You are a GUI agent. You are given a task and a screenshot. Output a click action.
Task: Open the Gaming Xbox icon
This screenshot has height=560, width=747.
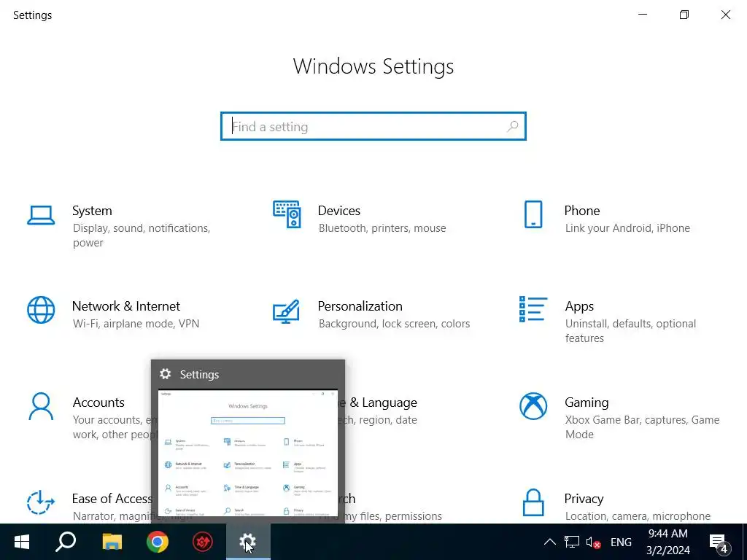click(533, 406)
